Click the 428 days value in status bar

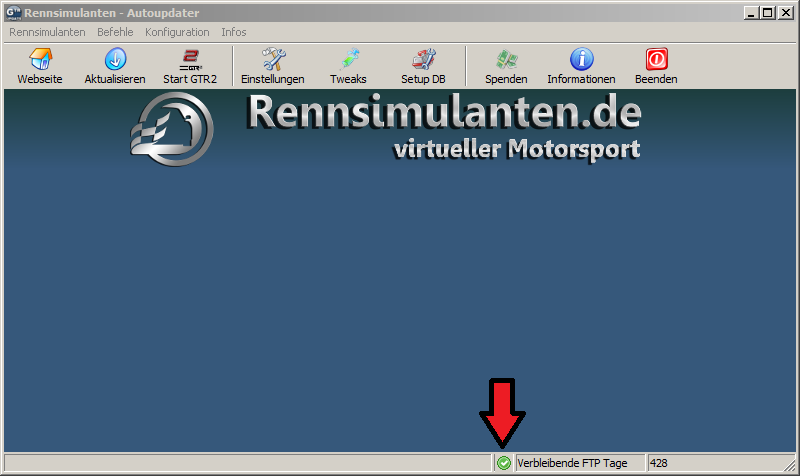(659, 463)
